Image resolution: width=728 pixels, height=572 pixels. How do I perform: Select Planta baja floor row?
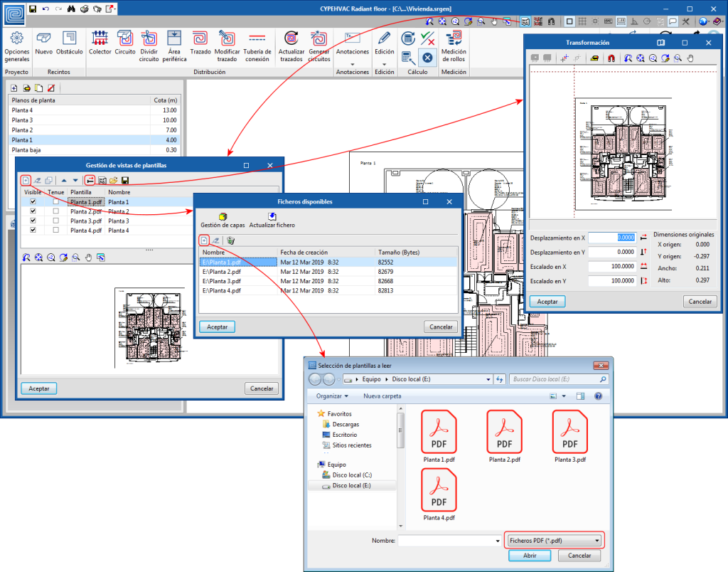pos(95,149)
